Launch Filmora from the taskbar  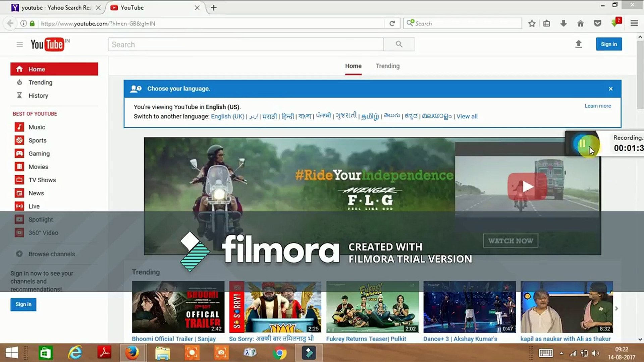click(x=308, y=353)
